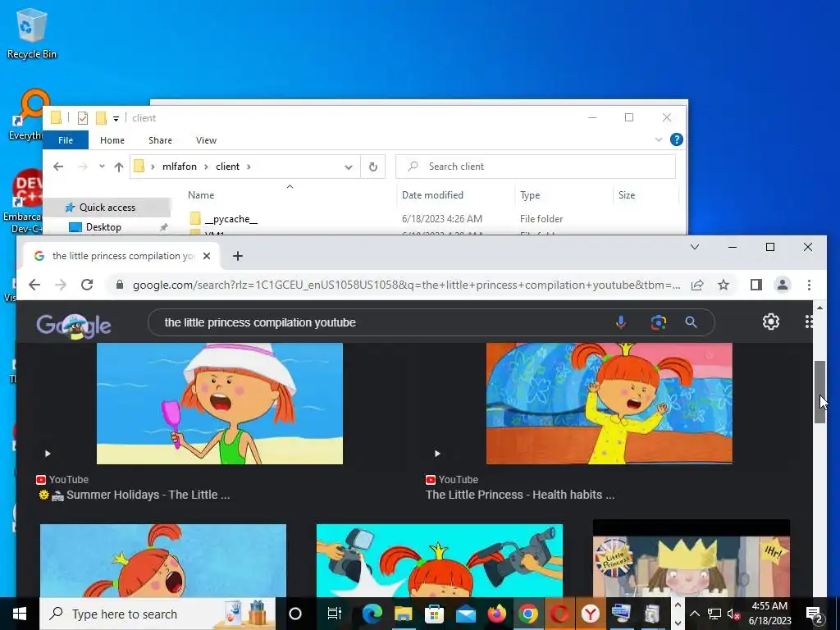Screen dimensions: 840x630
Task: Open the muted volume tray icon
Action: click(x=734, y=614)
